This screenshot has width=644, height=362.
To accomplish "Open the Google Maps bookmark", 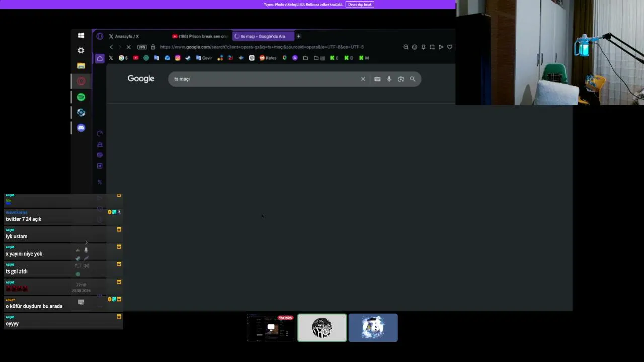I will 284,58.
